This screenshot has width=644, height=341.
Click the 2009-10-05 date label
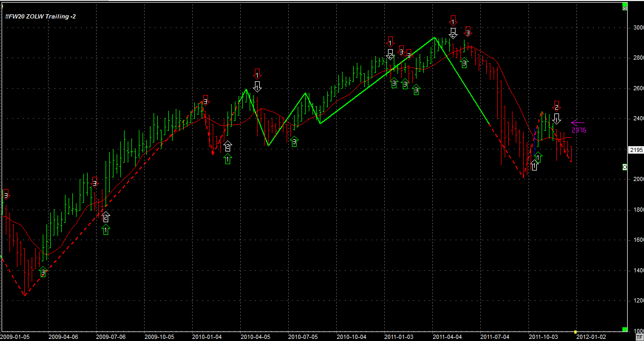[x=159, y=336]
